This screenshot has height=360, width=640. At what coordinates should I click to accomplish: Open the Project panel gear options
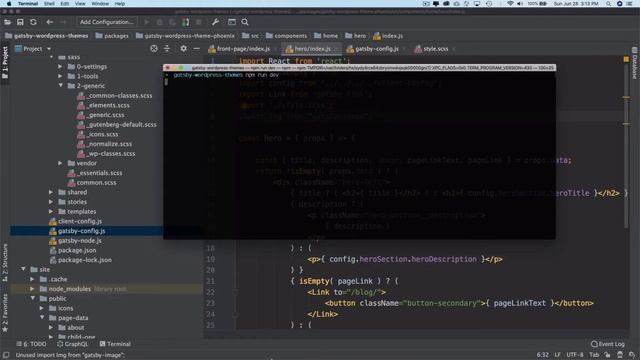coord(184,49)
